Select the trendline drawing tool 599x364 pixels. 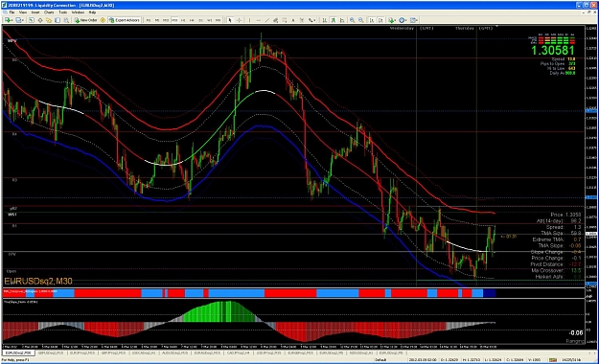(x=267, y=20)
